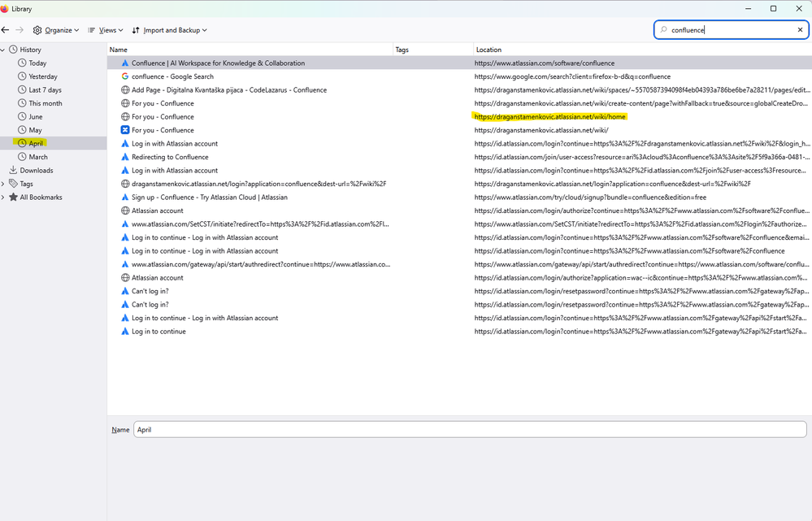
Task: Select www.atlassian.com/gateway/api/start entry
Action: pos(459,264)
